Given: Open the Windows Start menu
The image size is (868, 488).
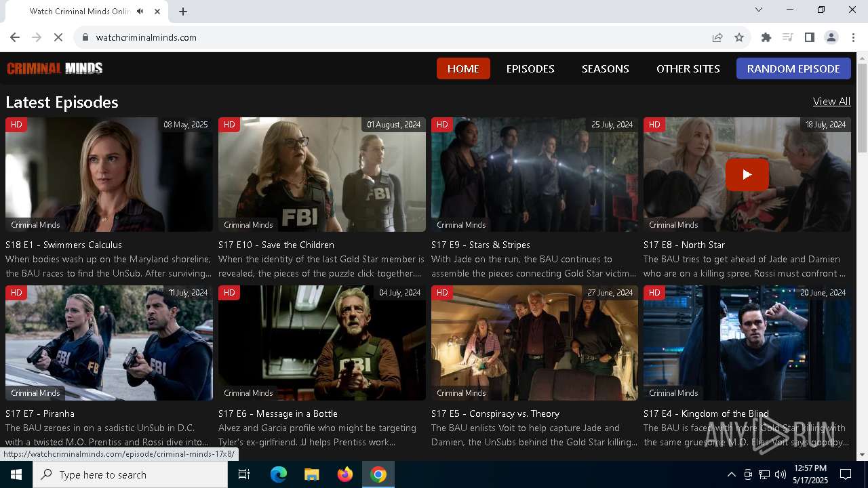Looking at the screenshot, I should pos(16,474).
